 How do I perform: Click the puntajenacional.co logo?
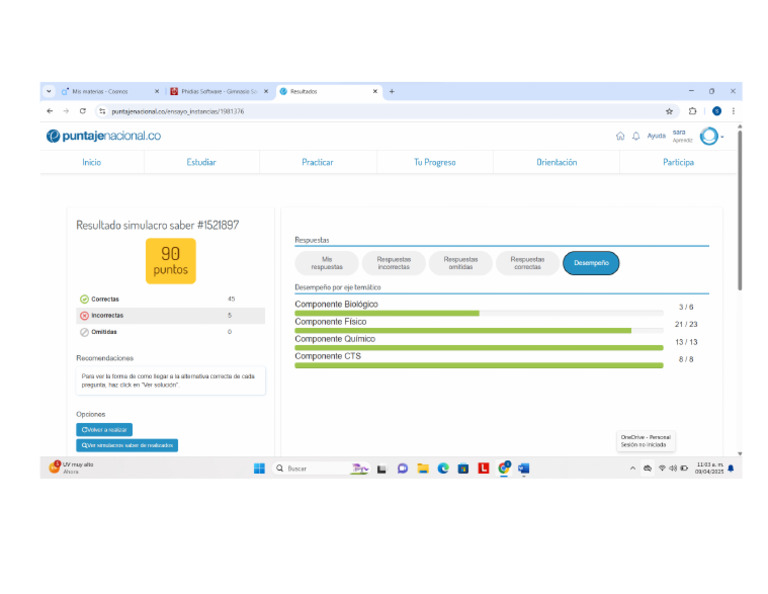pyautogui.click(x=103, y=136)
